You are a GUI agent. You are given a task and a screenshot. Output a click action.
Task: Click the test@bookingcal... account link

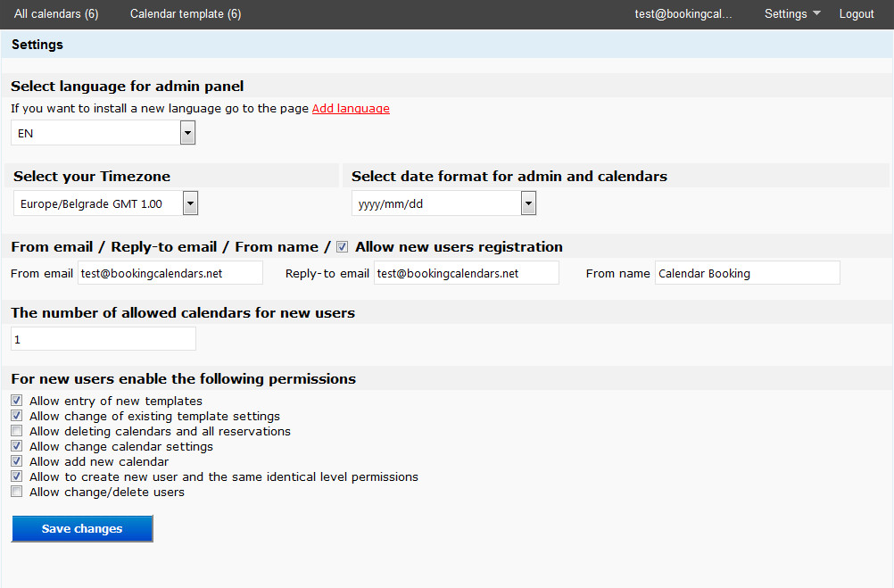point(683,14)
